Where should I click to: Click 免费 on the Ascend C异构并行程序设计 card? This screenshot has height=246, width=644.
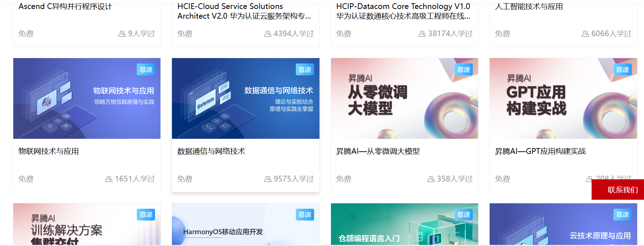(x=26, y=34)
